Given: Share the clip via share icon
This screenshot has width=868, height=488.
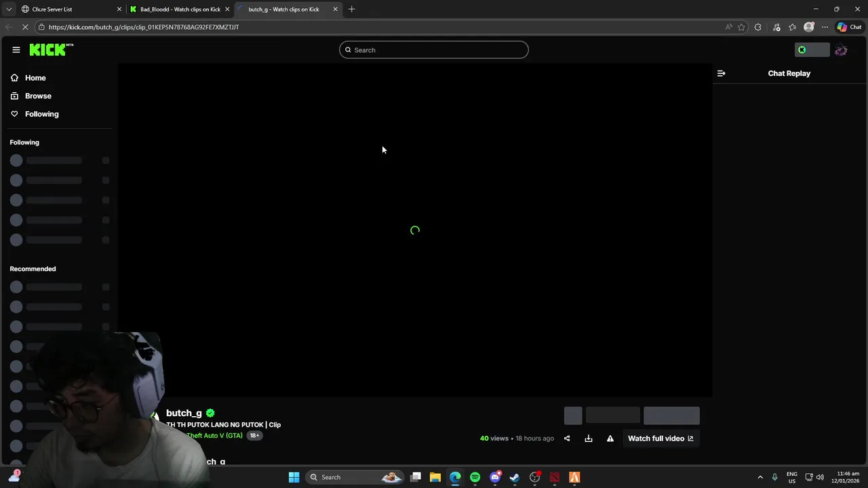Looking at the screenshot, I should (567, 439).
